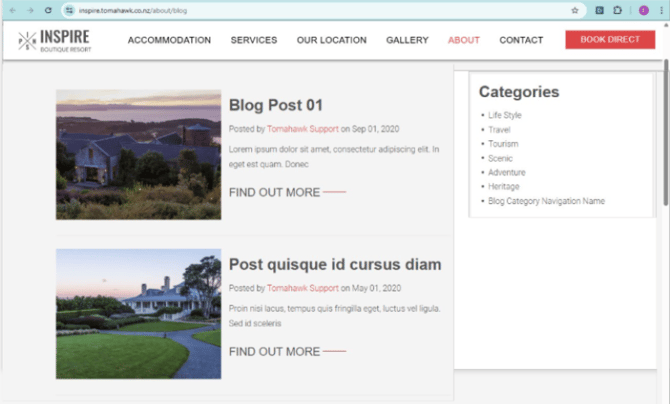Open the user profile avatar icon
This screenshot has height=404, width=670.
[x=643, y=10]
